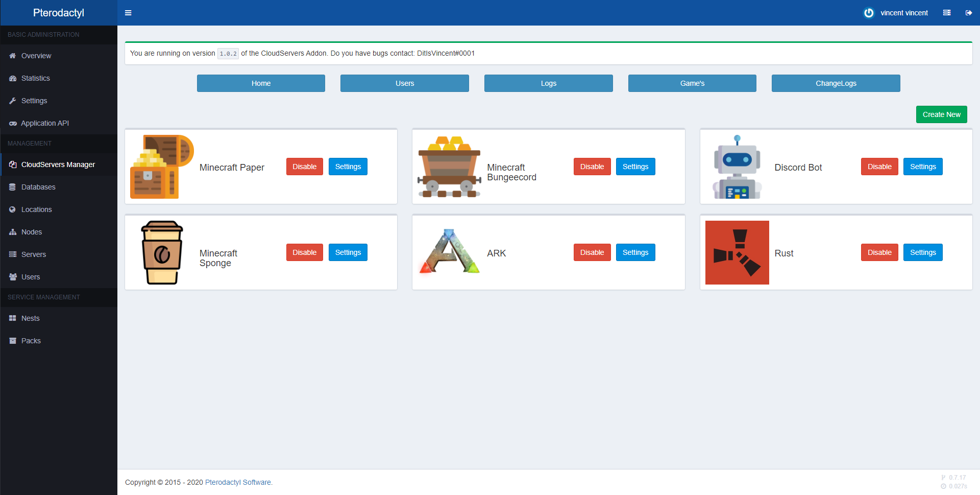Viewport: 980px width, 495px height.
Task: Open the Logs tab
Action: 548,83
